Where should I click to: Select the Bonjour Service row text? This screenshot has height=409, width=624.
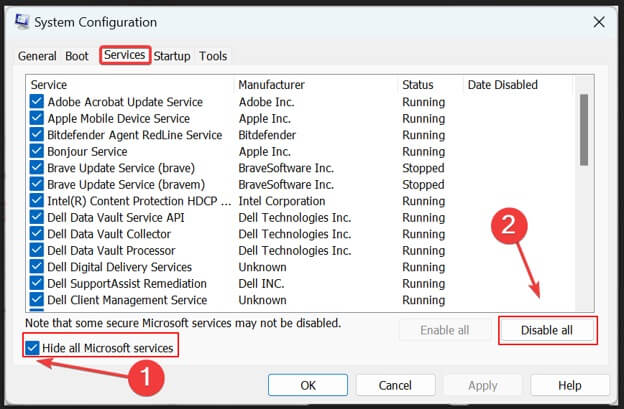point(87,151)
